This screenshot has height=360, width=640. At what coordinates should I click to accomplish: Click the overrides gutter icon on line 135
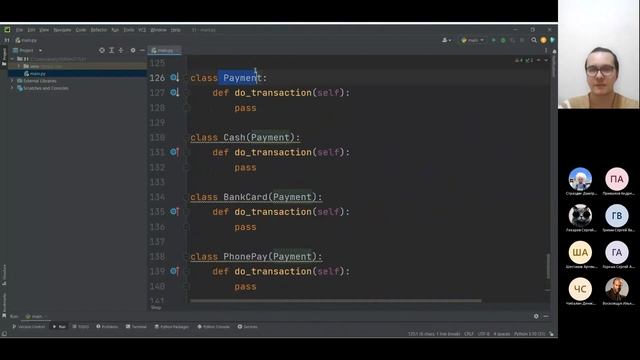pos(175,211)
